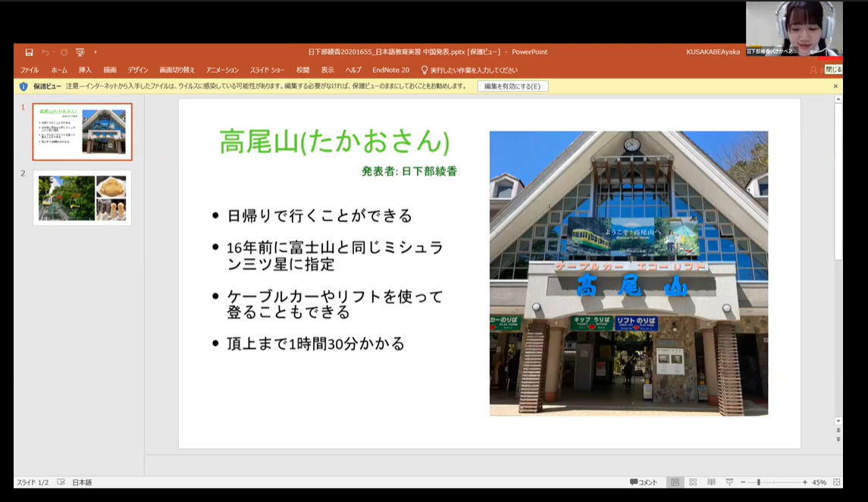Click the spell check icon in the status bar

pyautogui.click(x=61, y=482)
